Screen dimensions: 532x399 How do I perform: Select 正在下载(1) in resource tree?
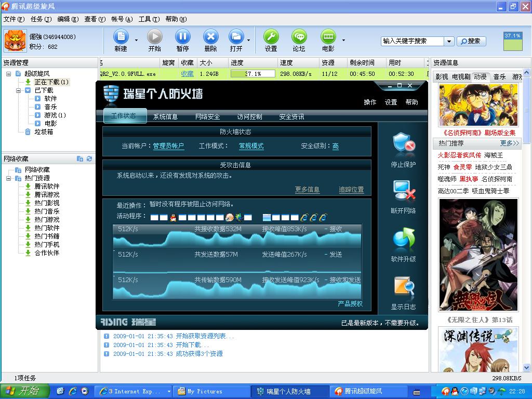[51, 82]
